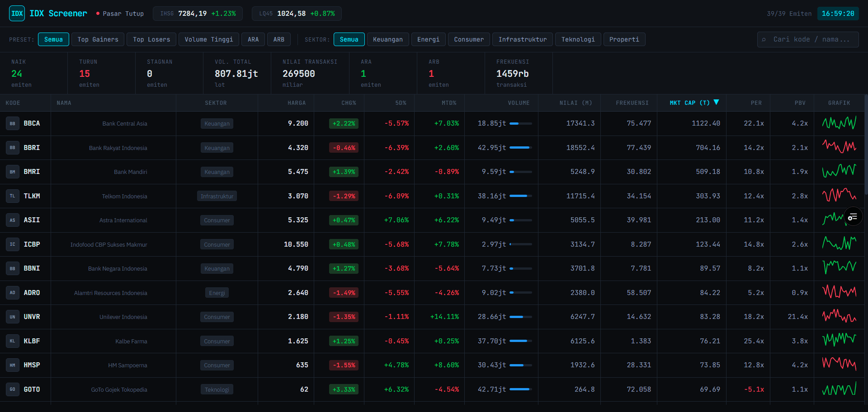The height and width of the screenshot is (412, 868).
Task: Sort table by VOLUME column
Action: [501, 103]
